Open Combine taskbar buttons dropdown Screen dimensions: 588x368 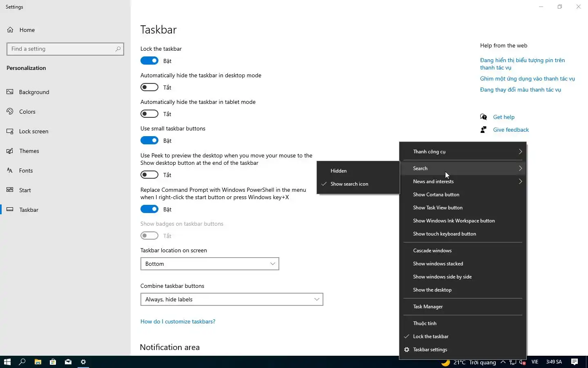pos(232,299)
